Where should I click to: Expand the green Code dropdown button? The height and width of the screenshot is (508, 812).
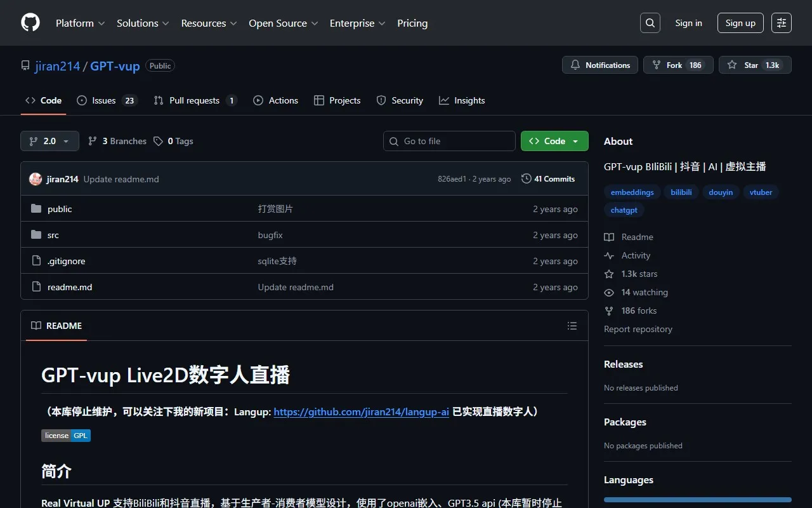[554, 141]
